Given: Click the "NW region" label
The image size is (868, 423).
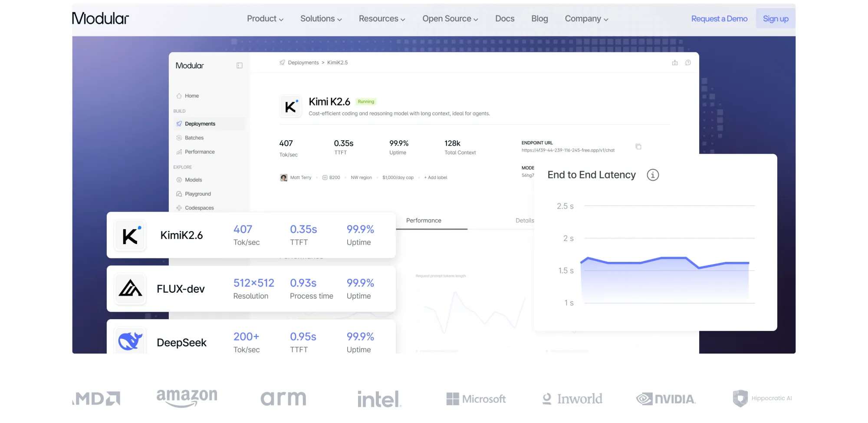Looking at the screenshot, I should point(361,178).
